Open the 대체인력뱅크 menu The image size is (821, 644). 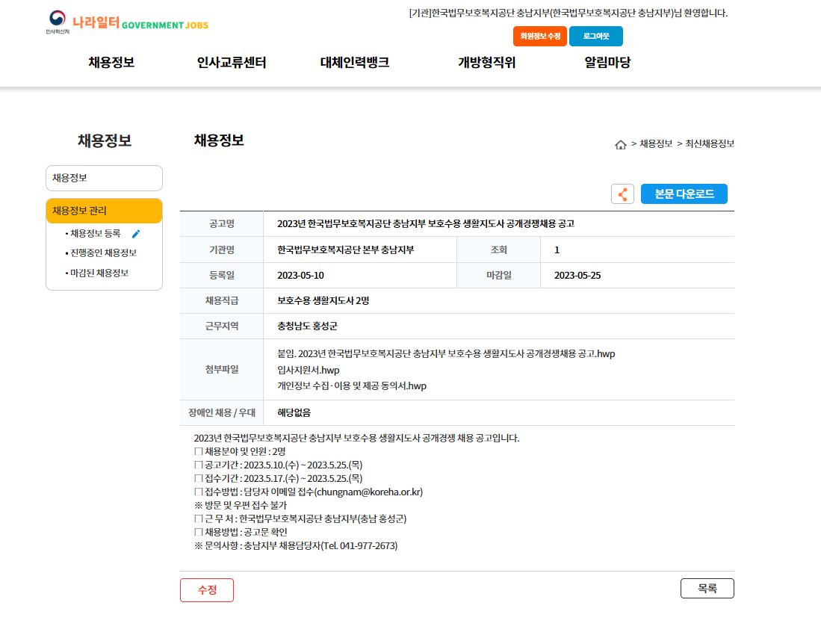[x=355, y=62]
